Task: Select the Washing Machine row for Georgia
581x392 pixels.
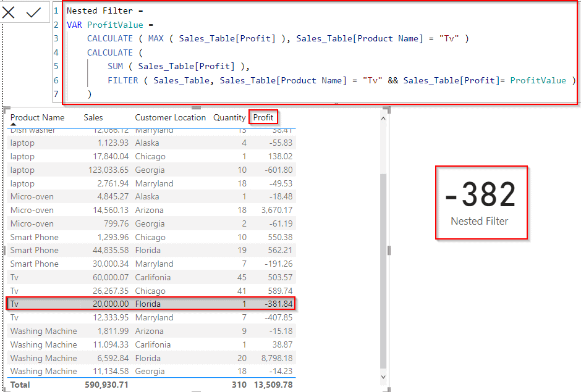Action: point(151,371)
